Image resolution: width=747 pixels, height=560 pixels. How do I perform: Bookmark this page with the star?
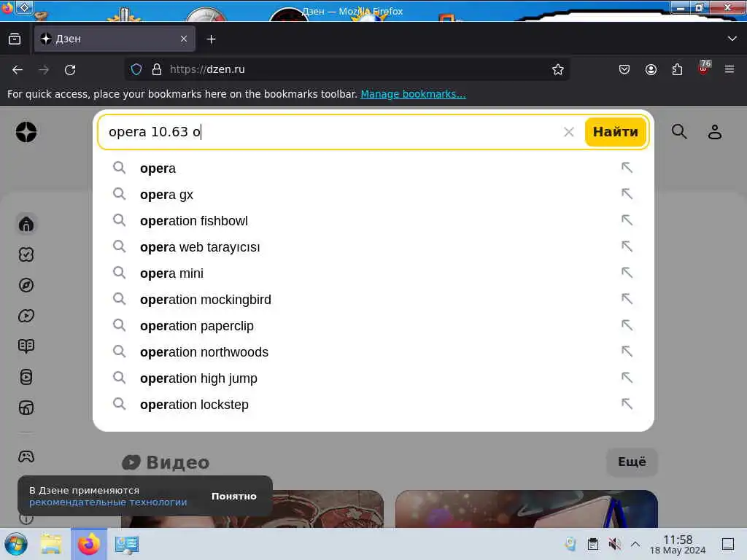558,69
